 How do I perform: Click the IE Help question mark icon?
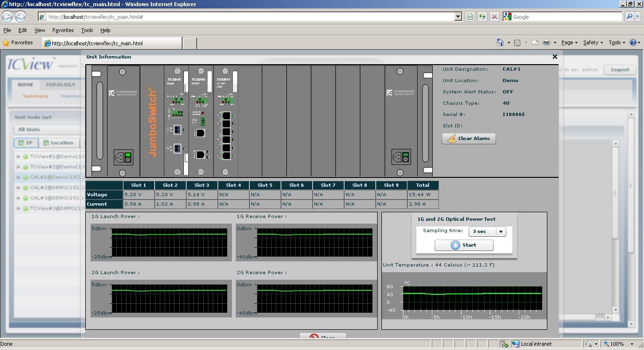point(634,42)
